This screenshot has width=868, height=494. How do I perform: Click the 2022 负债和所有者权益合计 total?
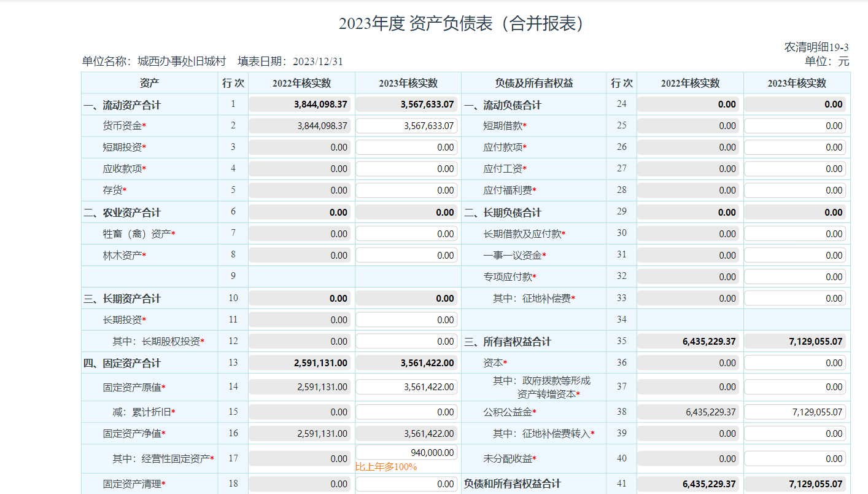pyautogui.click(x=688, y=484)
